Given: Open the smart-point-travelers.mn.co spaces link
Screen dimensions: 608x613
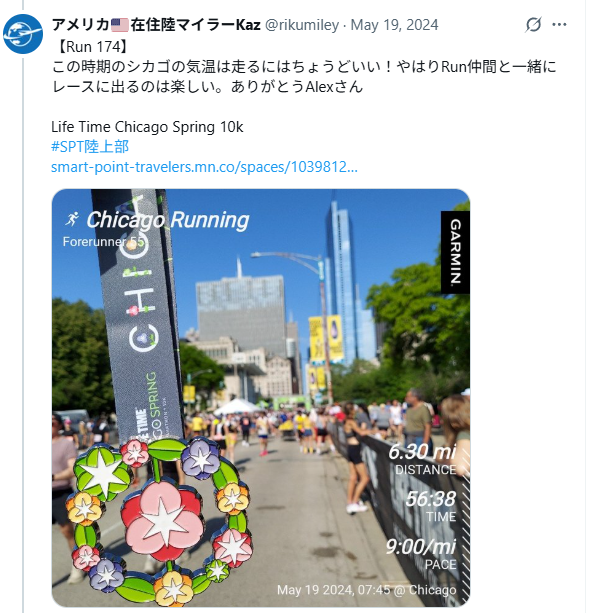Looking at the screenshot, I should (x=204, y=167).
